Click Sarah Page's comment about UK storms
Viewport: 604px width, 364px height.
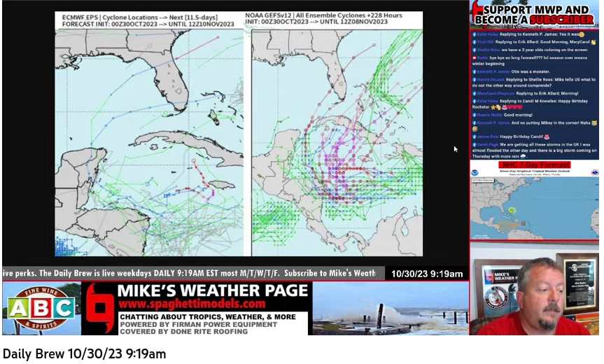535,150
